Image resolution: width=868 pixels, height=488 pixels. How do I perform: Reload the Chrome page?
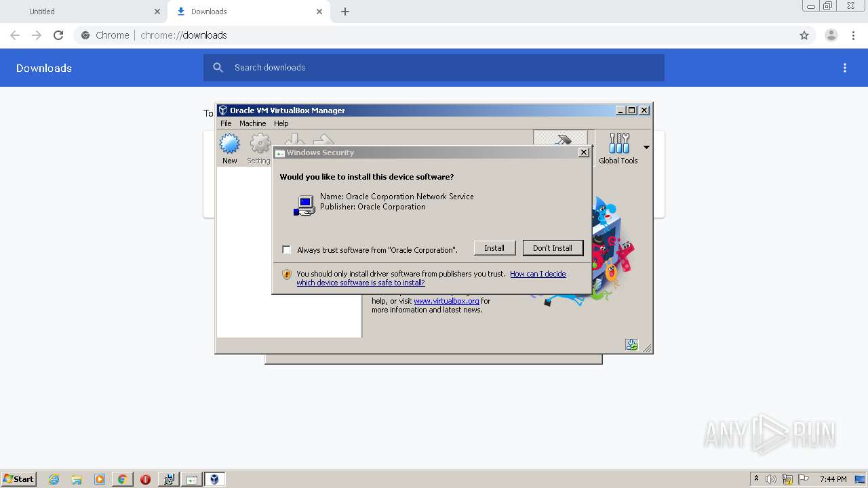point(58,35)
